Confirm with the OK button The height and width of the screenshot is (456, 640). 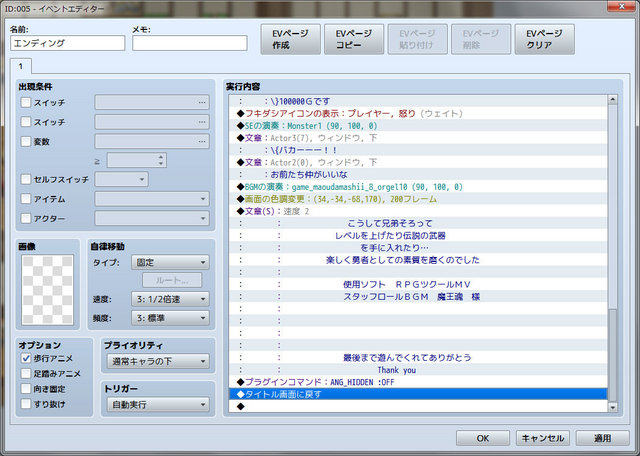click(x=482, y=438)
